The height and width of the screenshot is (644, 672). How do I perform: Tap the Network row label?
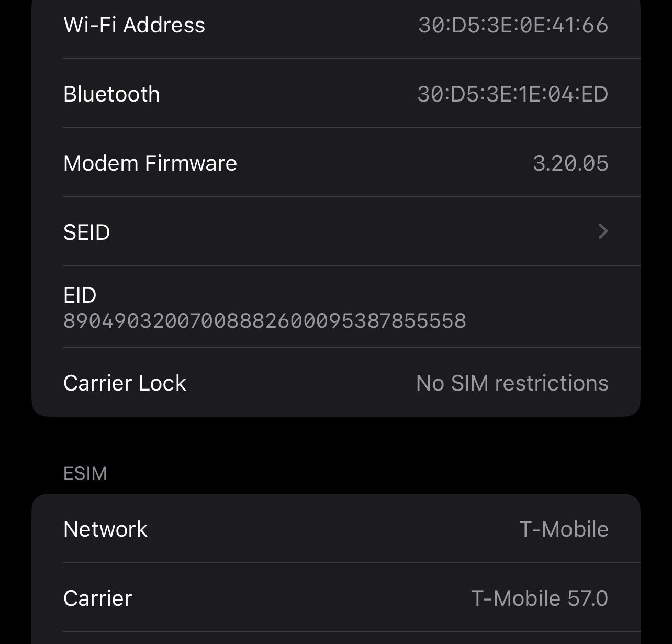(105, 529)
